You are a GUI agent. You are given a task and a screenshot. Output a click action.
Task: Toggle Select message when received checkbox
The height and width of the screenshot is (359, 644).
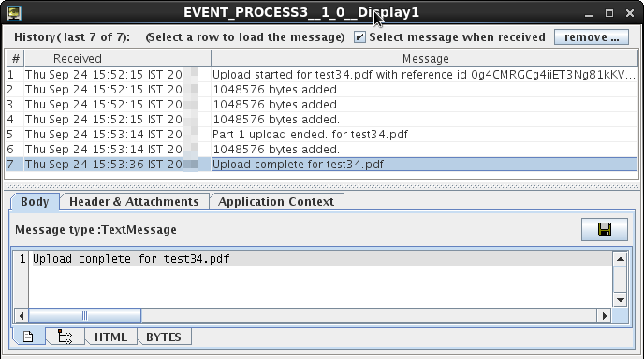click(359, 36)
